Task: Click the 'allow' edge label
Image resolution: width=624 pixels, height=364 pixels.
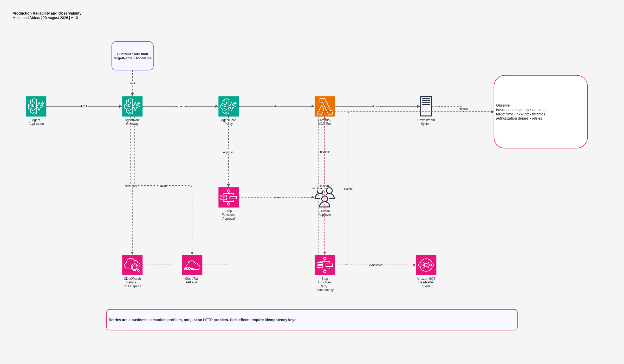Action: (277, 106)
